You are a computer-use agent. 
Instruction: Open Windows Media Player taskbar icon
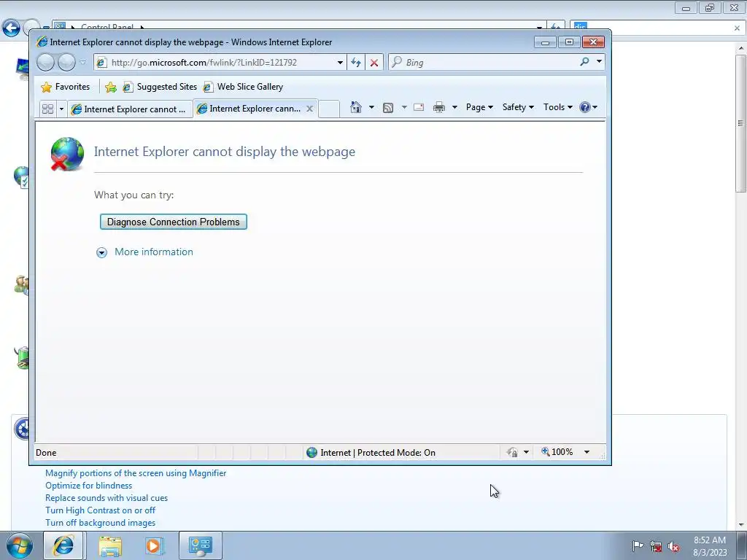click(153, 546)
